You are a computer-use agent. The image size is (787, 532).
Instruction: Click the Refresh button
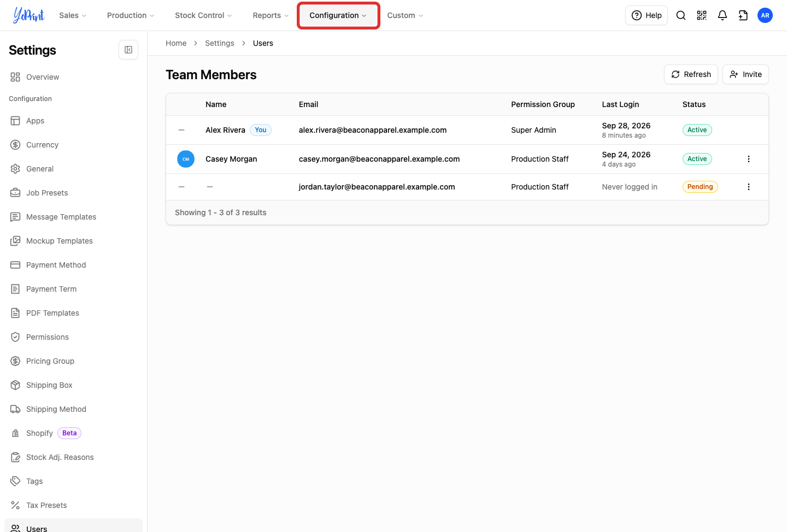point(691,74)
